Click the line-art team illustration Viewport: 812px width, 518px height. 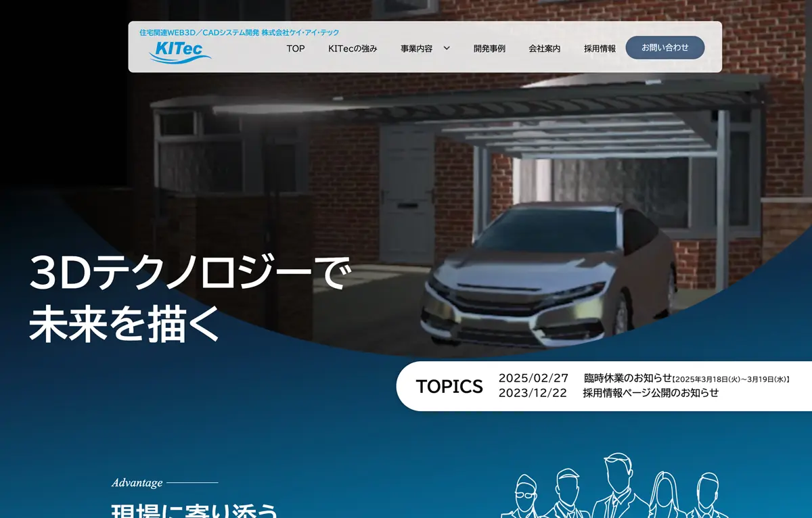pyautogui.click(x=612, y=488)
